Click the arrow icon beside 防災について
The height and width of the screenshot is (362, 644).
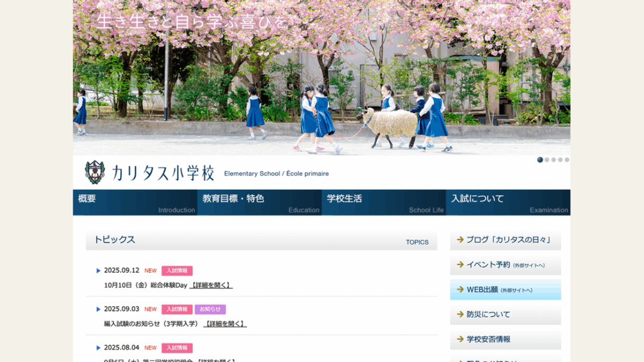pos(460,314)
